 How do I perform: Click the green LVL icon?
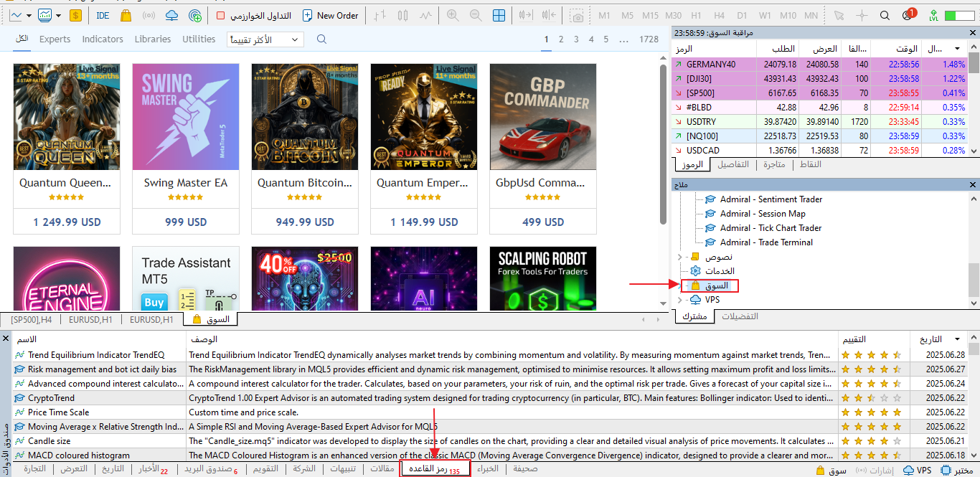click(x=933, y=15)
